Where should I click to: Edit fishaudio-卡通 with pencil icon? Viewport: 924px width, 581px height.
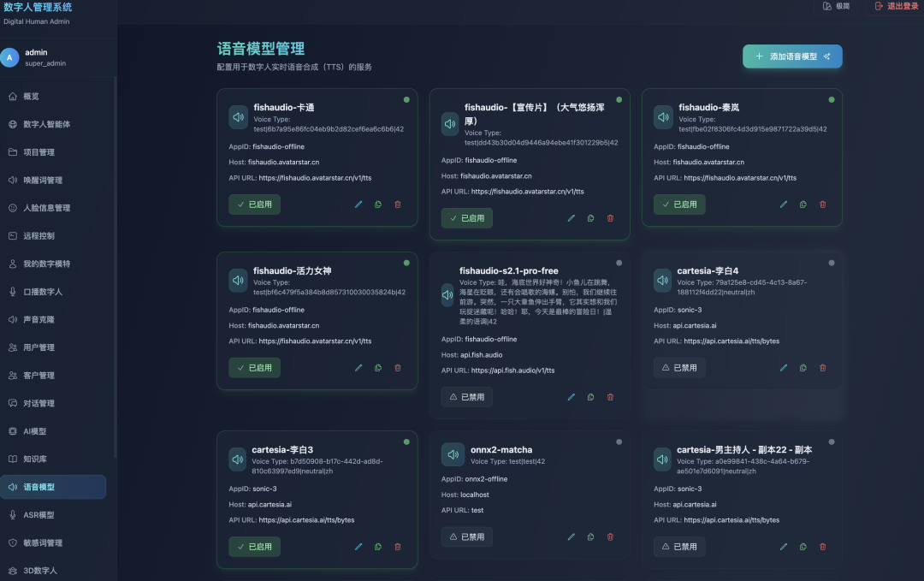click(358, 205)
